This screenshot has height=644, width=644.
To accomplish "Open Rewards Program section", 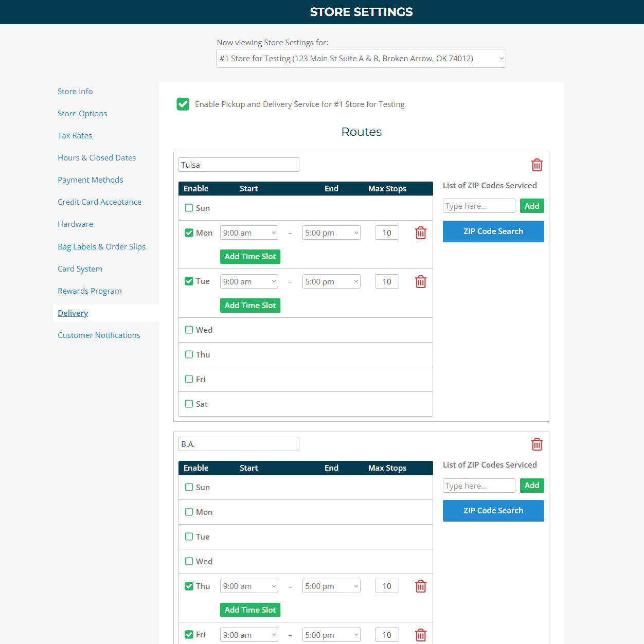I will coord(90,291).
